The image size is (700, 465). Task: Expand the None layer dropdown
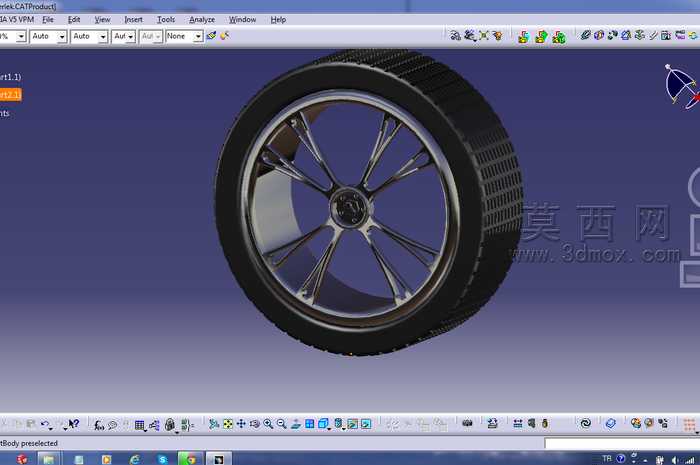(198, 37)
